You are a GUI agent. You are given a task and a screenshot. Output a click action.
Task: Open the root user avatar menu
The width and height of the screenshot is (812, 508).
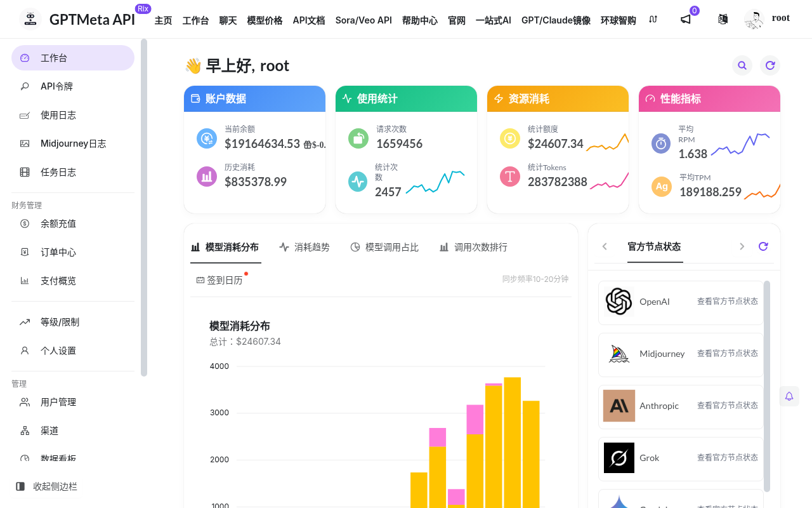[x=754, y=19]
